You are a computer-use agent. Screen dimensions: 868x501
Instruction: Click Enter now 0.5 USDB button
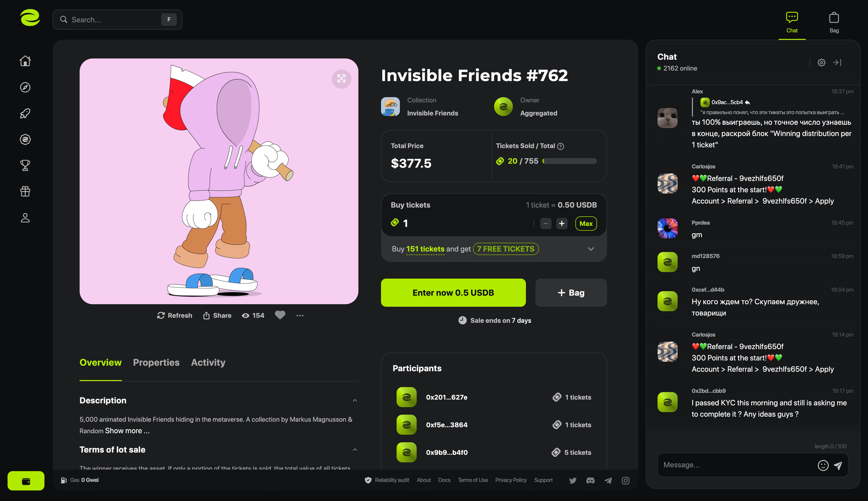tap(453, 293)
